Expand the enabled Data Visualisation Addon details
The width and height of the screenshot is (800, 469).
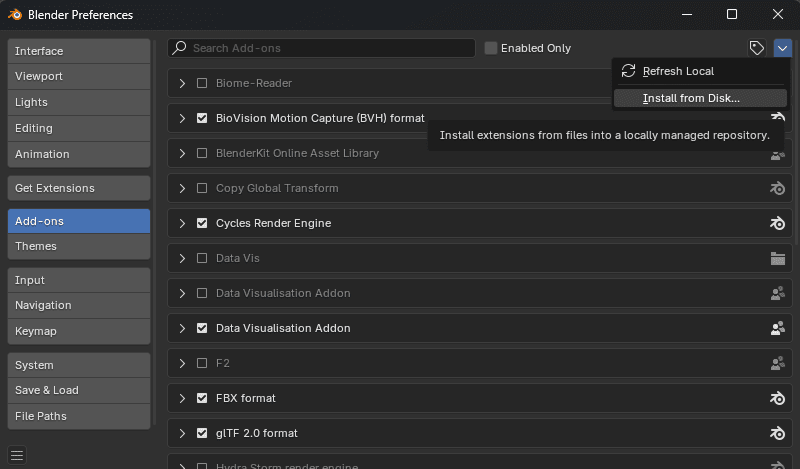pyautogui.click(x=182, y=328)
